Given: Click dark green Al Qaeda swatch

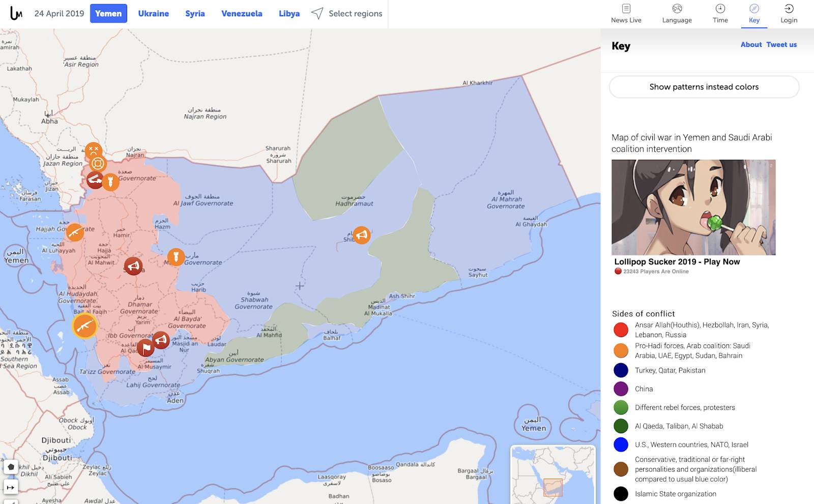Looking at the screenshot, I should (x=621, y=426).
